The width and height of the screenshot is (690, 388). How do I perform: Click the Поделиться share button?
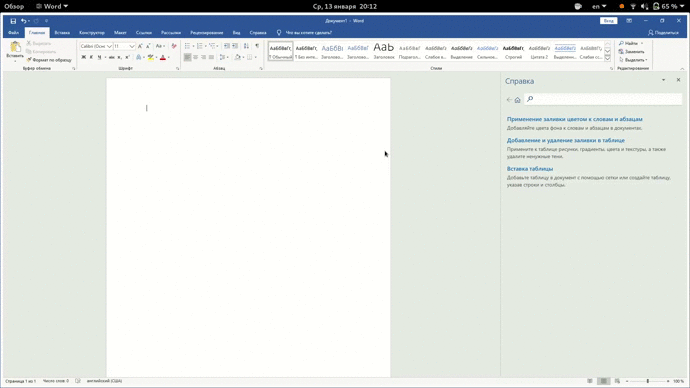(663, 33)
